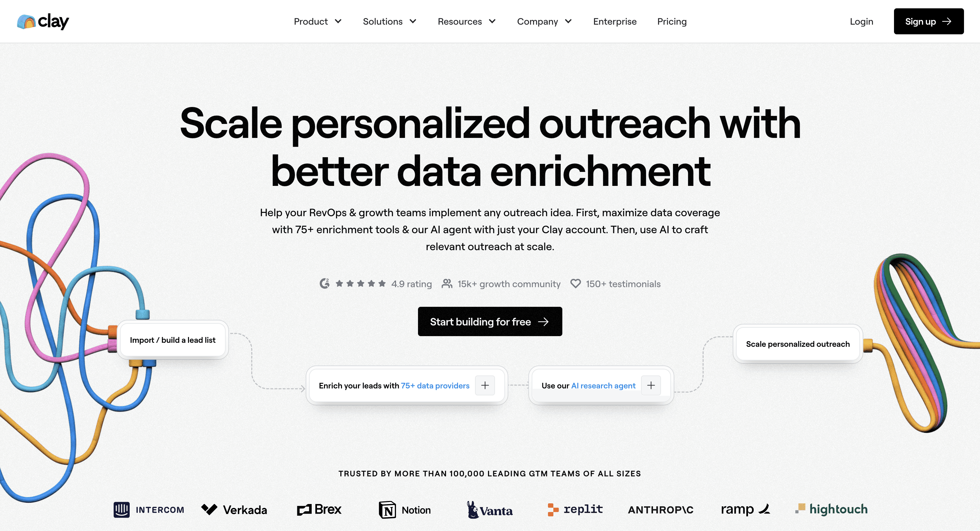The image size is (980, 531).
Task: Expand the Company dropdown menu
Action: pos(545,21)
